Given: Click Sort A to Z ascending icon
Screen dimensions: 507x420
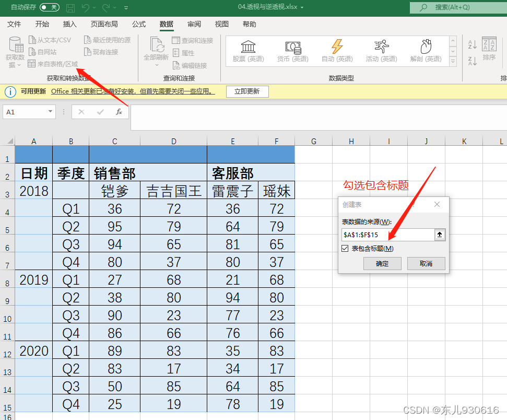Looking at the screenshot, I should click(x=473, y=44).
